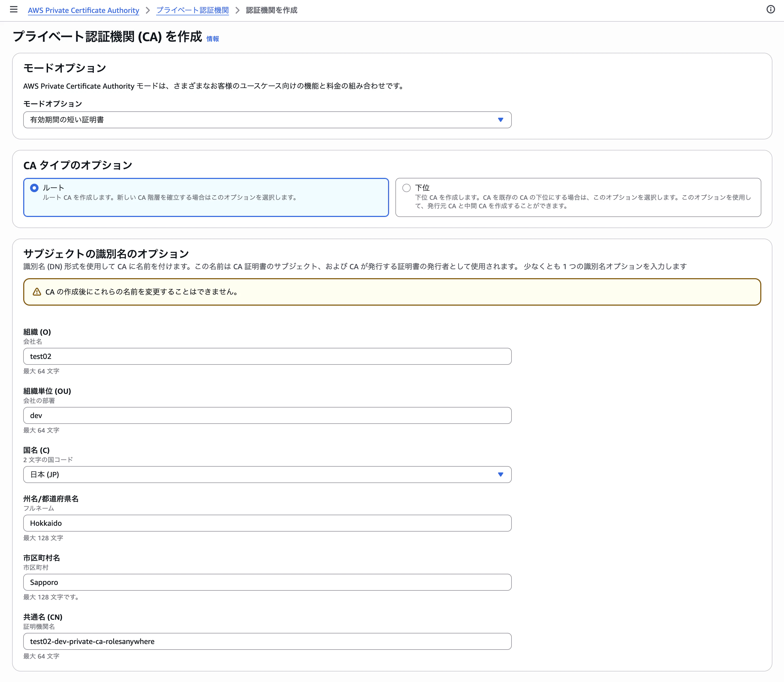Image resolution: width=784 pixels, height=682 pixels.
Task: Click the 共通名 (CN) field with test02-dev-private-ca-rolesanywhere
Action: (x=267, y=641)
